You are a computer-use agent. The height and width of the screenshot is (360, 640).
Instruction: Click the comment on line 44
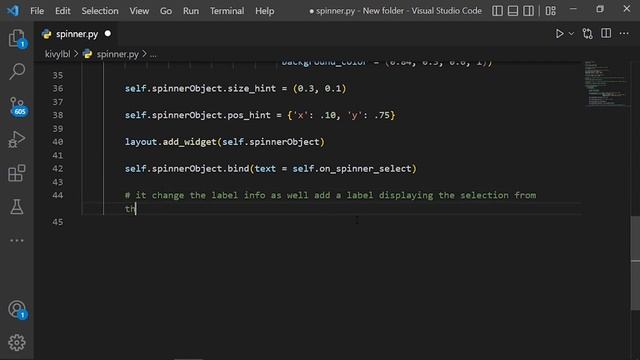pyautogui.click(x=330, y=196)
